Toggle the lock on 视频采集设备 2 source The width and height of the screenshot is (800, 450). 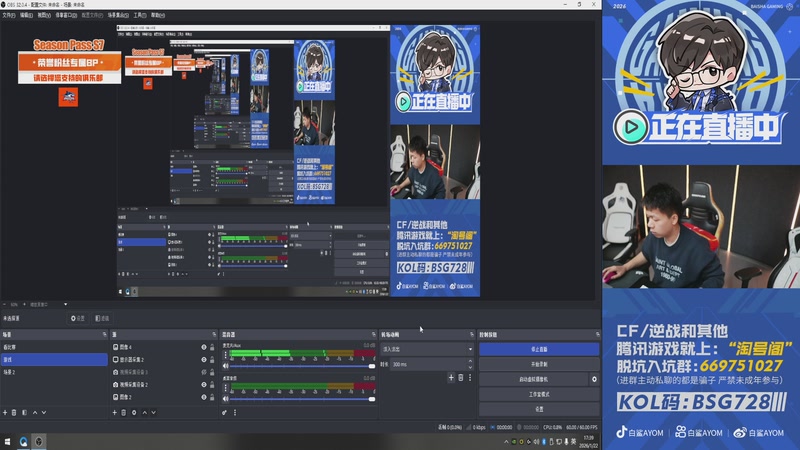pyautogui.click(x=212, y=385)
